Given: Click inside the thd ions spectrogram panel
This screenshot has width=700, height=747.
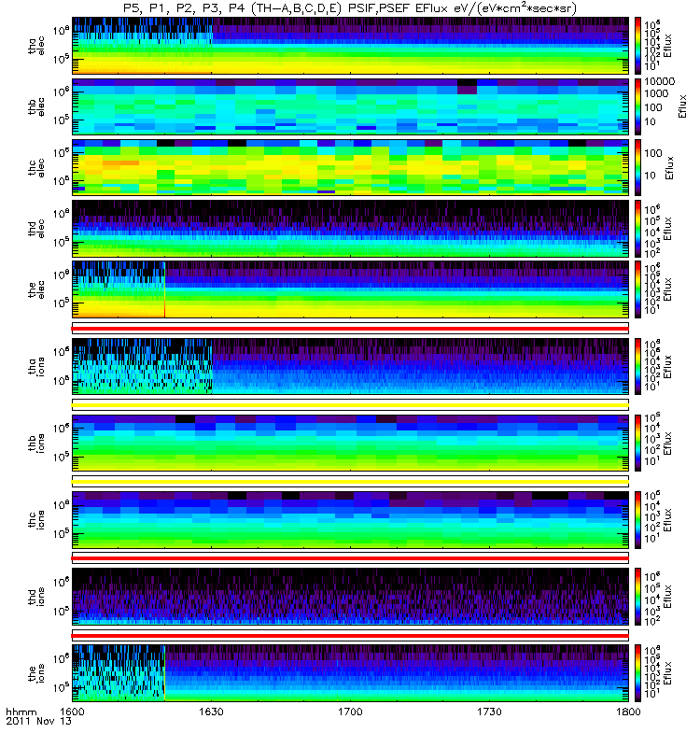Looking at the screenshot, I should pos(350,597).
